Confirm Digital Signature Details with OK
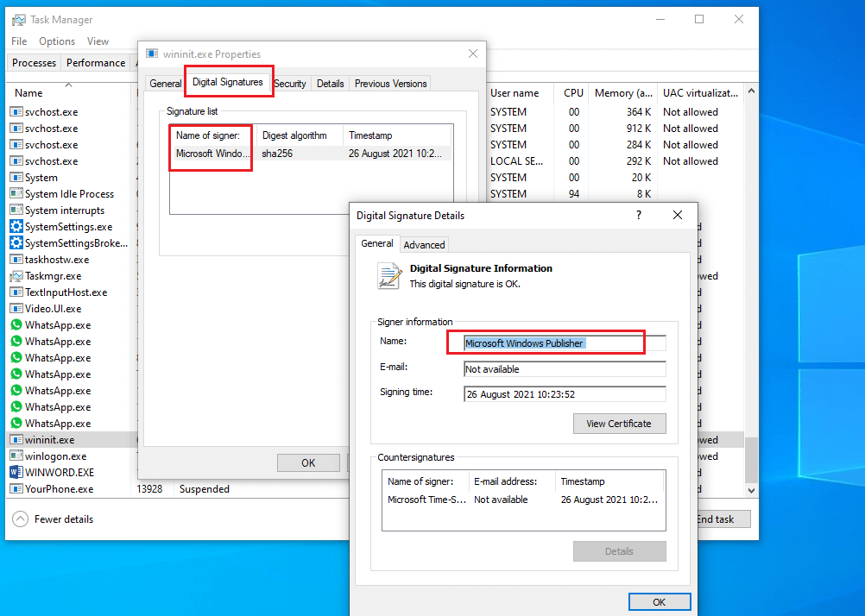The width and height of the screenshot is (865, 616). [x=660, y=602]
